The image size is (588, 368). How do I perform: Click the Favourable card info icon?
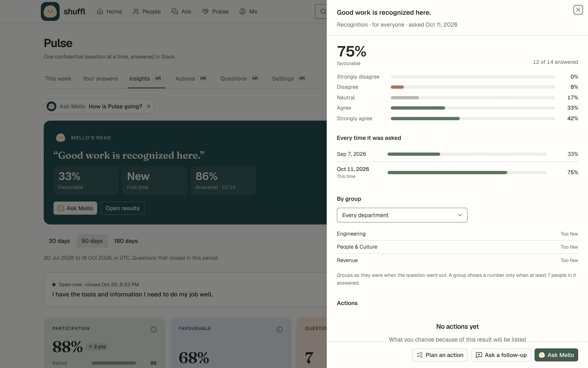(280, 329)
